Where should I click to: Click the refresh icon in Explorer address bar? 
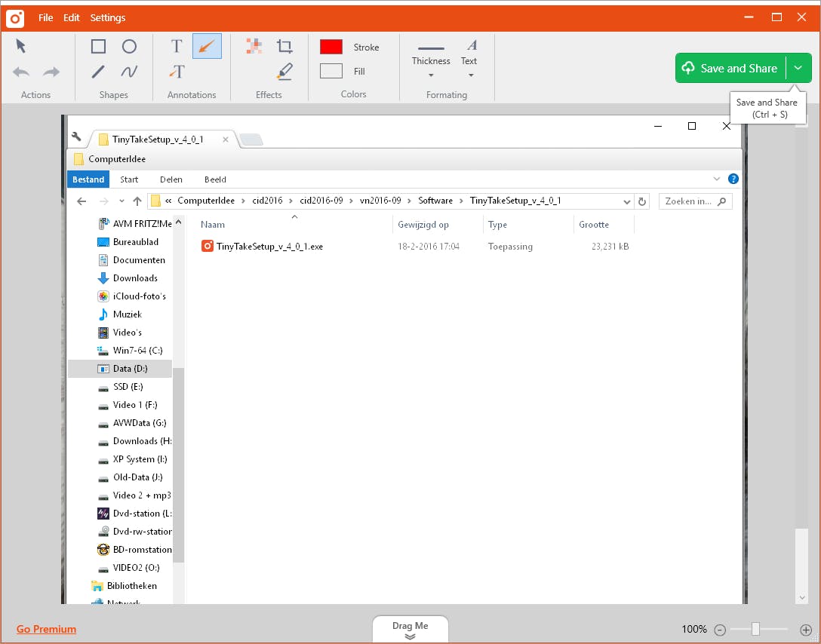coord(642,201)
